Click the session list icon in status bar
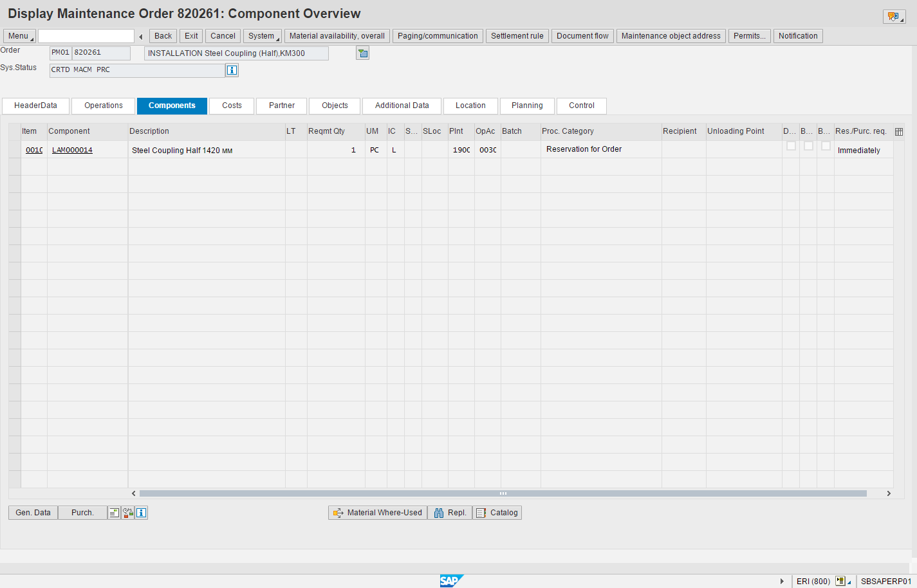 coord(841,581)
